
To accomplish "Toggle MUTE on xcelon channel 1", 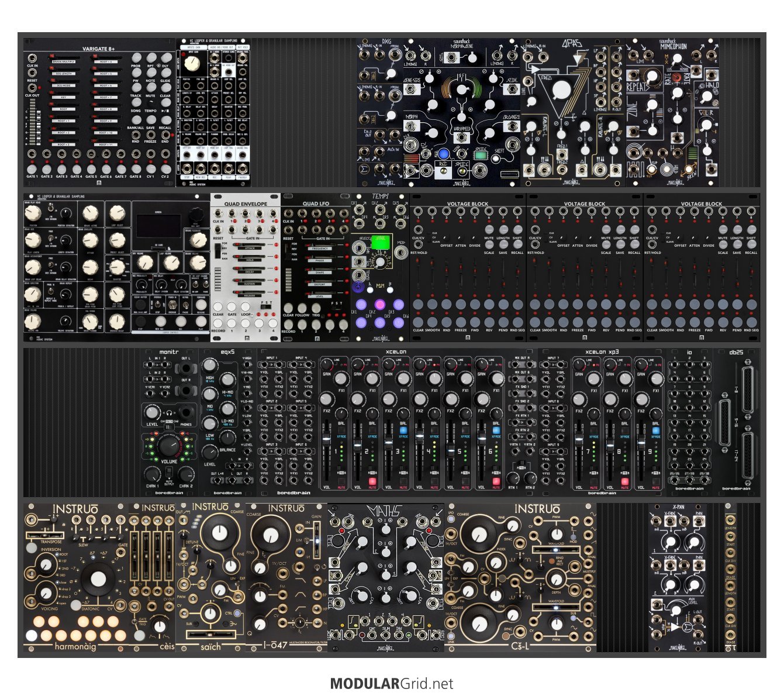I will [341, 482].
